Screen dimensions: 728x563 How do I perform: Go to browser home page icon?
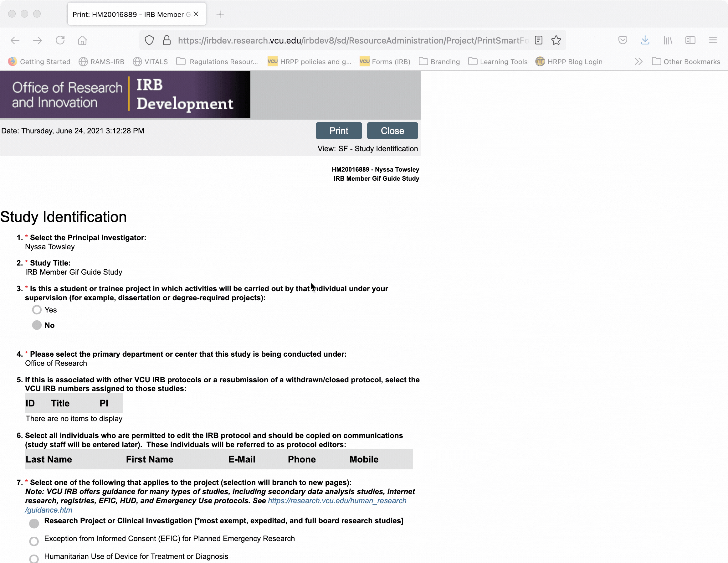[x=82, y=40]
